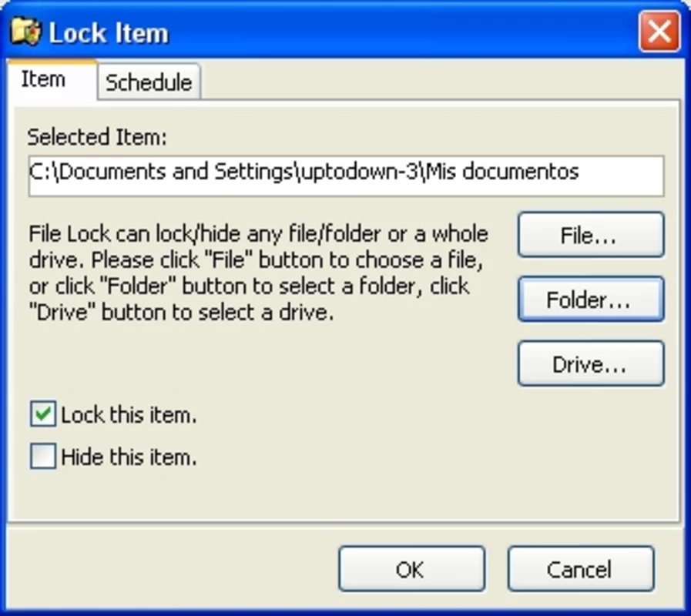Click the File Lock instruction paragraph

(x=258, y=273)
